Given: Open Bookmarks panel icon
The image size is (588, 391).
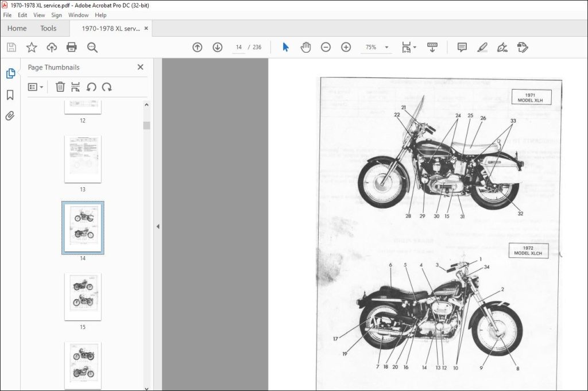Looking at the screenshot, I should pos(10,95).
